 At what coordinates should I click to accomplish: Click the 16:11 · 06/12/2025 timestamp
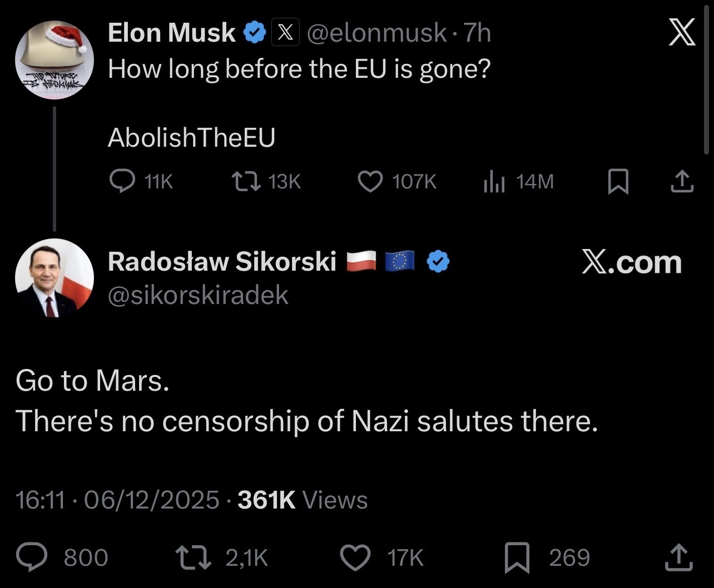tap(117, 500)
